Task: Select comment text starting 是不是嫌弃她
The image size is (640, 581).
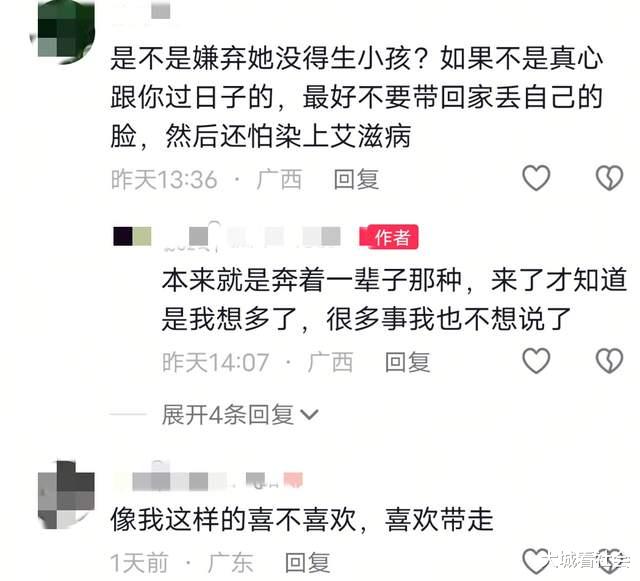Action: pos(357,98)
